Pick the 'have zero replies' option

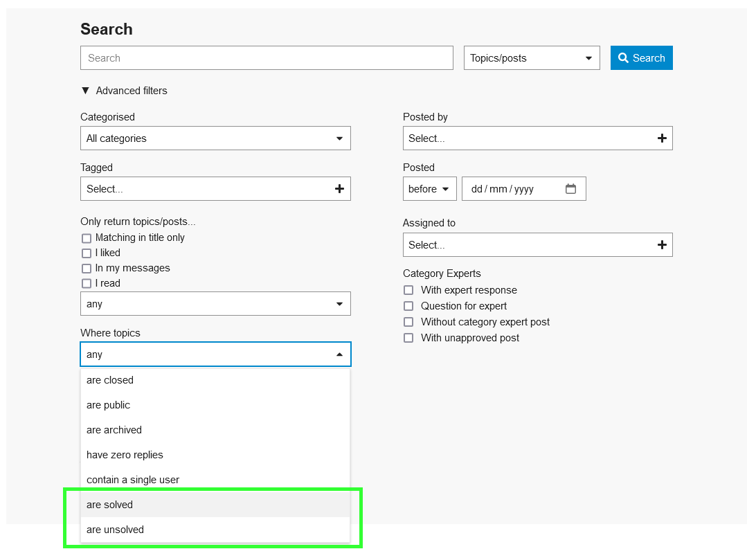point(215,455)
